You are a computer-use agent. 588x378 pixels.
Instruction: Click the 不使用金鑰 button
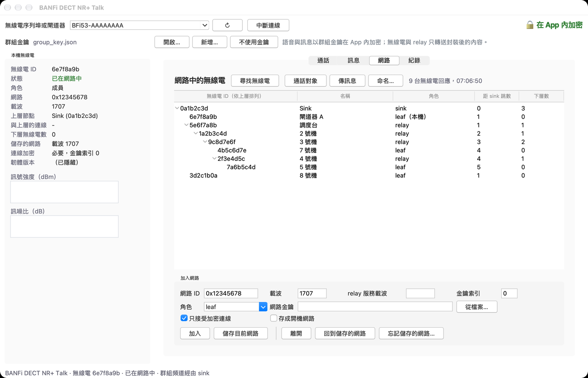(x=254, y=42)
